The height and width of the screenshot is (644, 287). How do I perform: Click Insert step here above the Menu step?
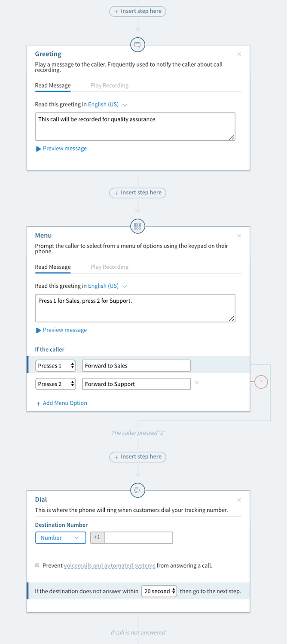137,193
